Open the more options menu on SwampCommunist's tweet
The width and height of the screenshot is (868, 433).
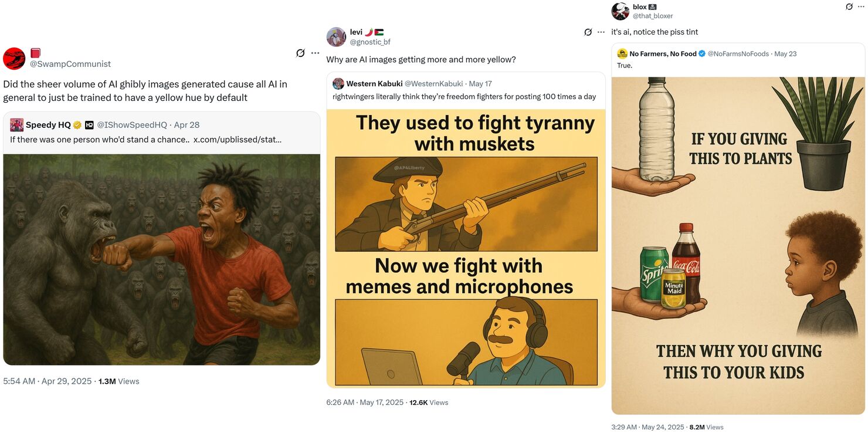[315, 52]
